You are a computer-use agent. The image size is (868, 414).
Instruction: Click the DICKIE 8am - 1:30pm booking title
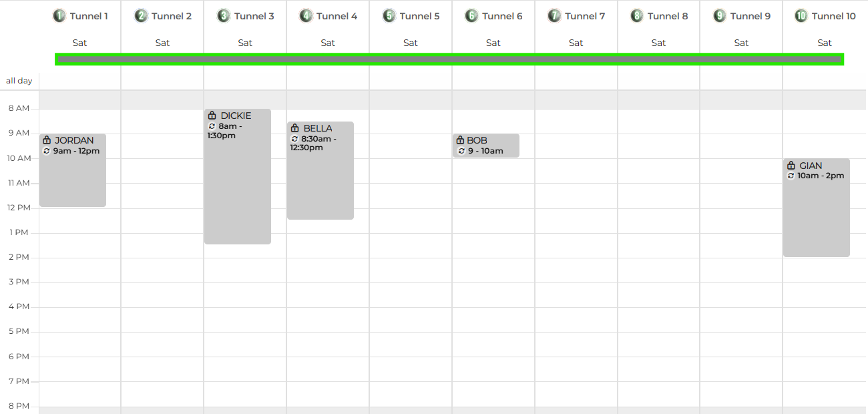tap(236, 116)
